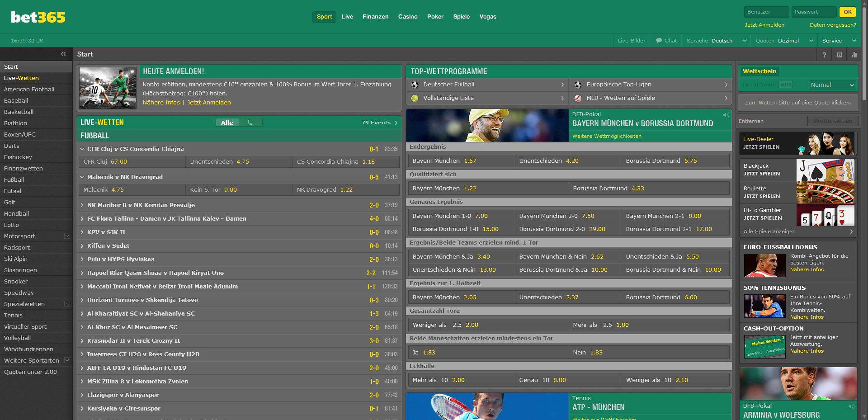This screenshot has width=868, height=420.
Task: Open the Service dropdown
Action: [839, 41]
